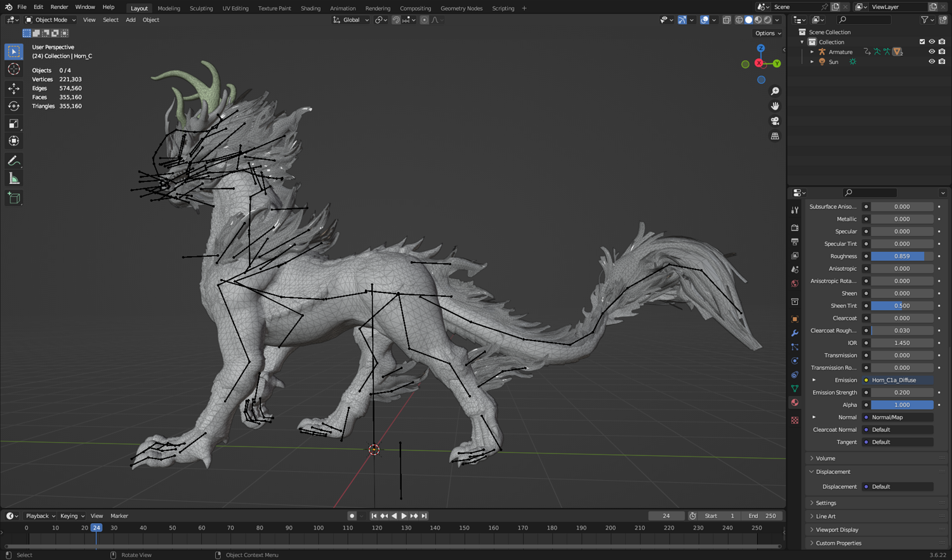Screen dimensions: 952x560
Task: Open the Texture properties checker tab
Action: 795,420
